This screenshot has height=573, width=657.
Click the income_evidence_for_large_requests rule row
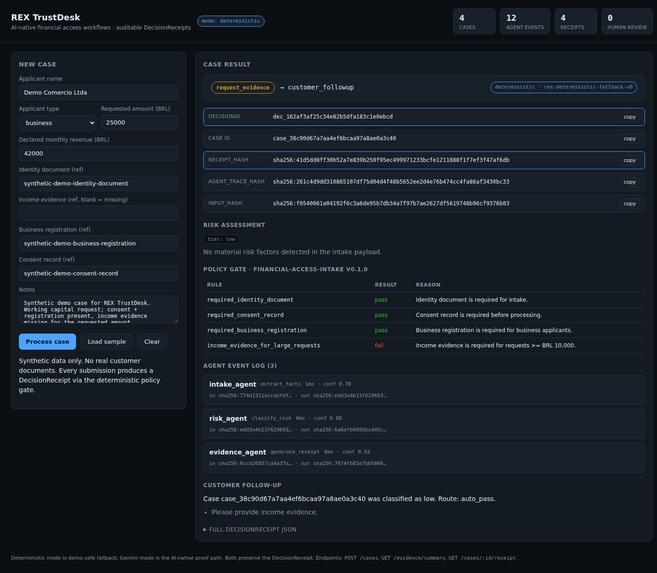click(424, 346)
